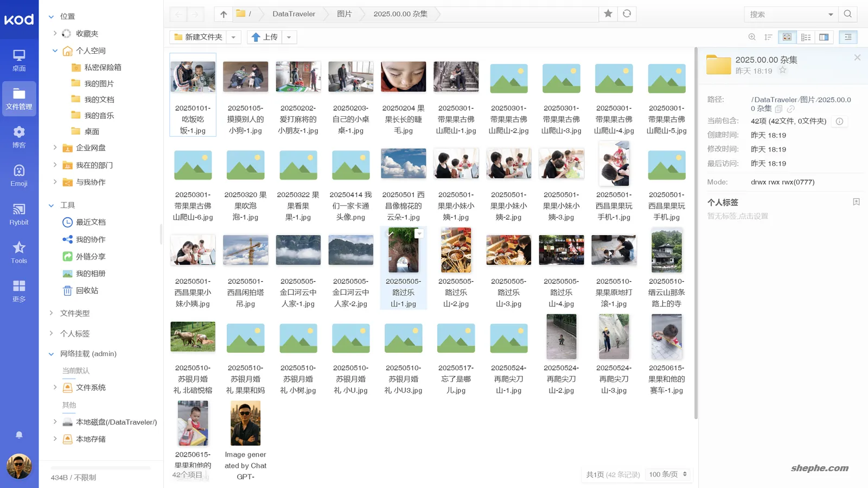Bookmark current folder with address bar star
868x488 pixels.
pos(608,14)
